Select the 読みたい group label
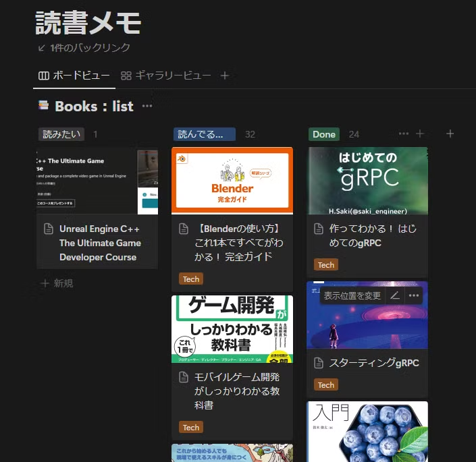This screenshot has height=462, width=476. pos(61,134)
